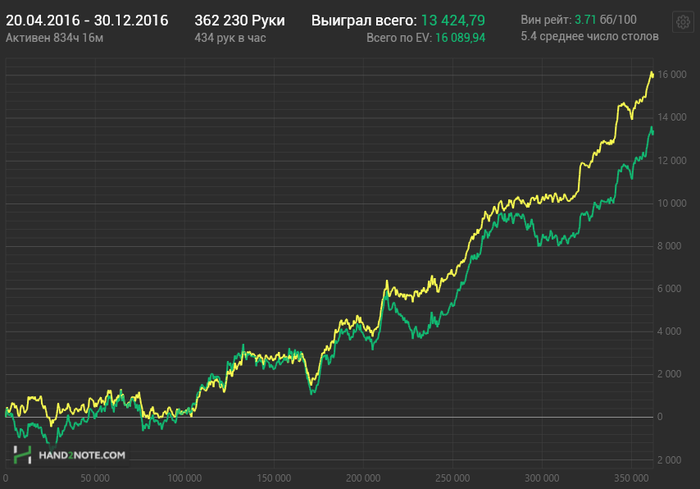
Task: Click '5.4 среднее число столов' text
Action: coord(589,36)
